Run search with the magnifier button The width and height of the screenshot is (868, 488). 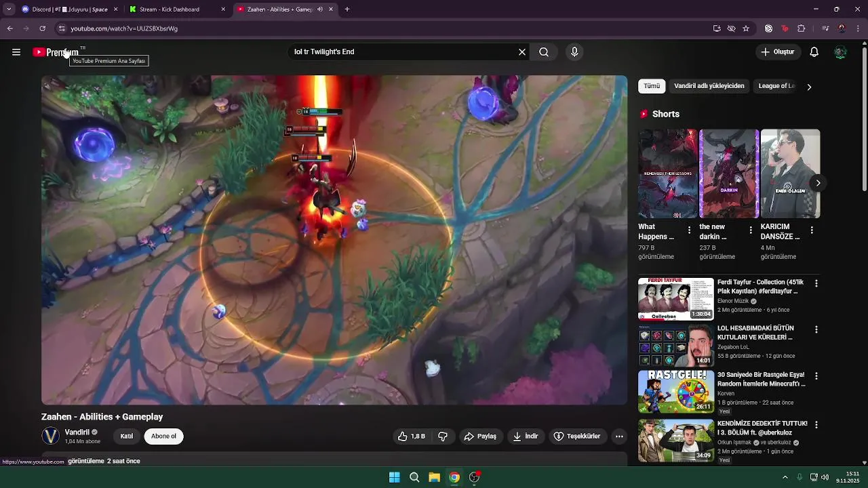pos(544,52)
